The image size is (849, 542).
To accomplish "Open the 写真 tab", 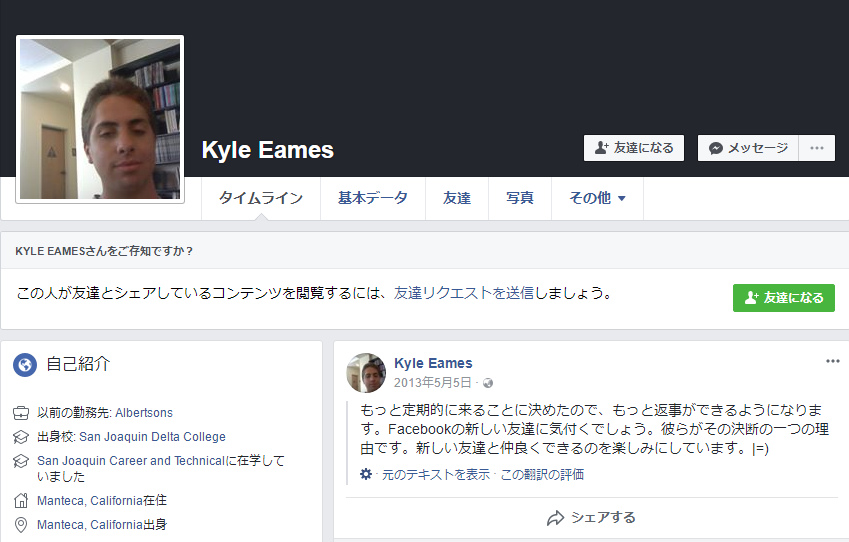I will pos(520,198).
